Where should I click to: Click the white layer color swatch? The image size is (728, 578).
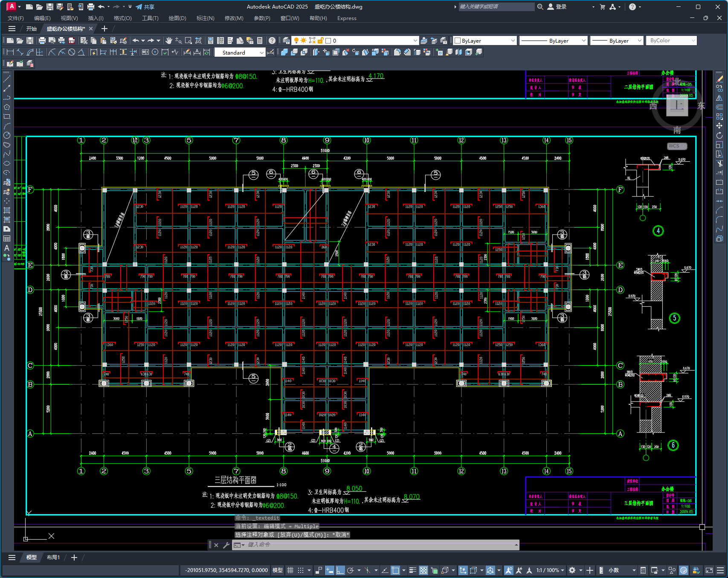328,41
